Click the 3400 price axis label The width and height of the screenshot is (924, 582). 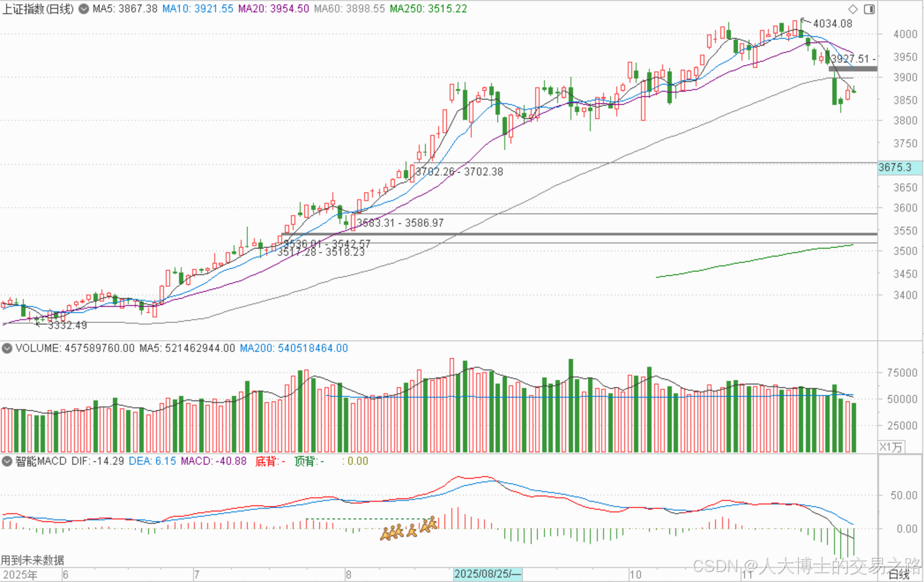[905, 295]
